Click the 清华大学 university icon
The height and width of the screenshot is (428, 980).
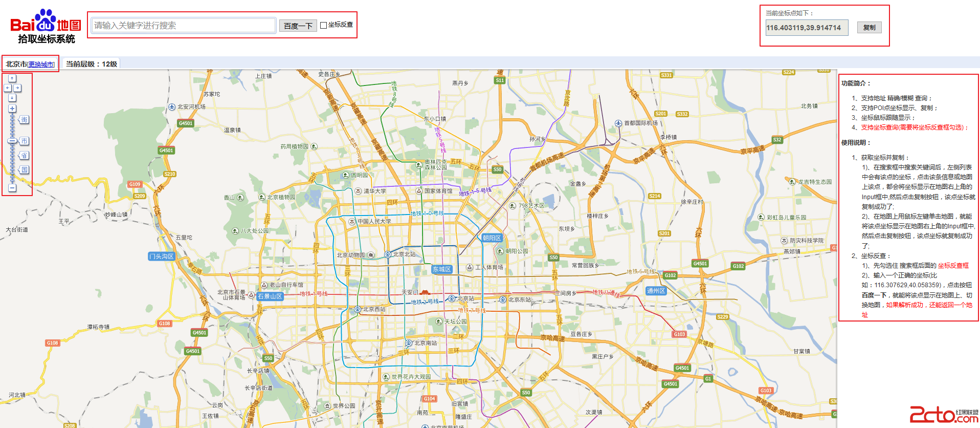pos(358,191)
